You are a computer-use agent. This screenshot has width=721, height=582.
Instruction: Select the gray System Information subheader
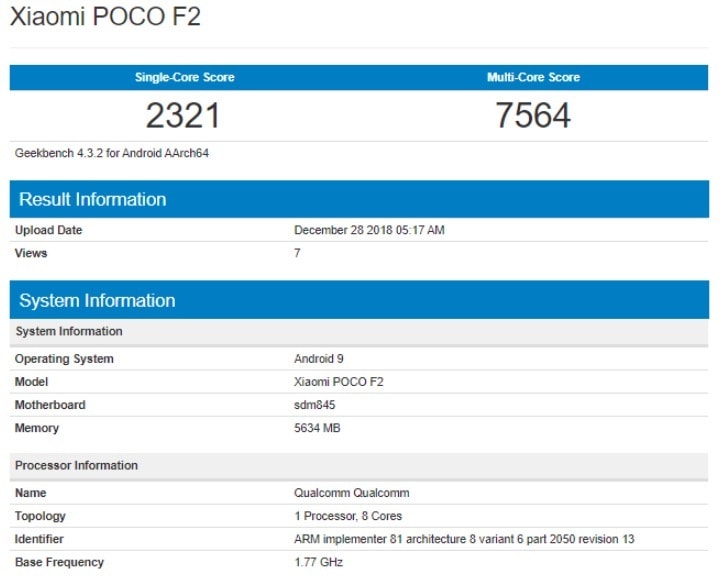[x=359, y=331]
